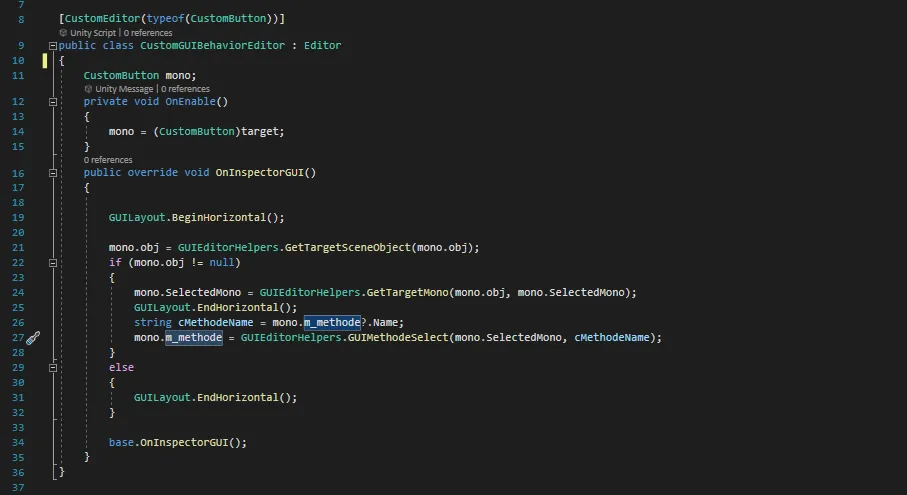Click the screwdriver quick actions icon
This screenshot has height=495, width=907.
(32, 338)
